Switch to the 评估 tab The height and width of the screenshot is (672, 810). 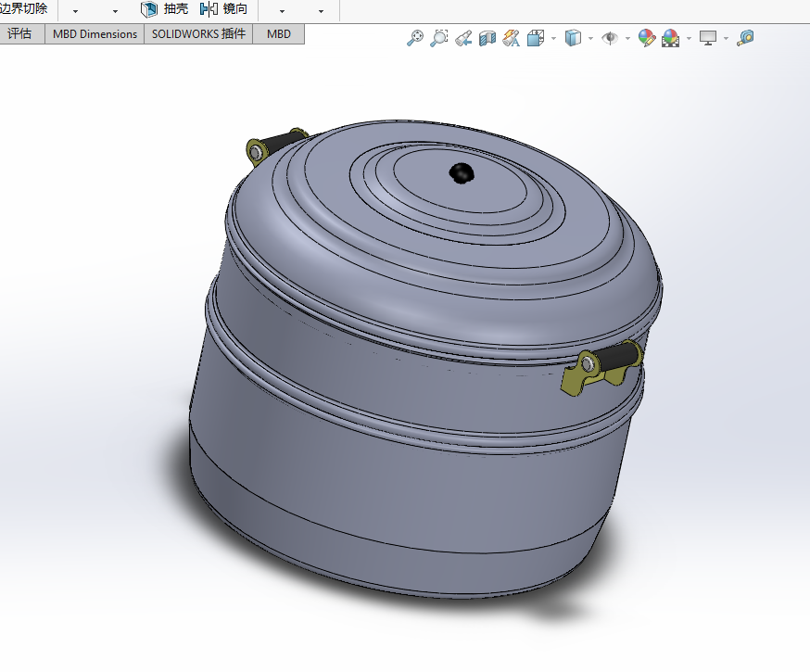coord(20,34)
